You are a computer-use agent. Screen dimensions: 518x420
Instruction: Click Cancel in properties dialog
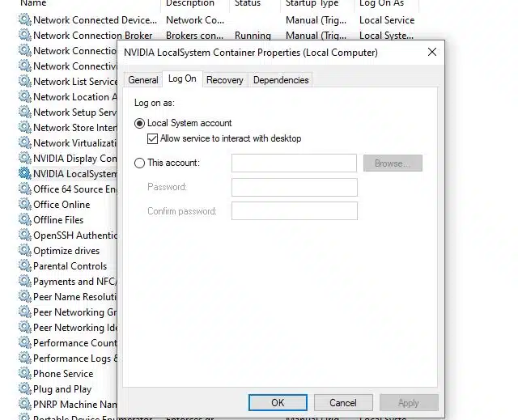343,402
